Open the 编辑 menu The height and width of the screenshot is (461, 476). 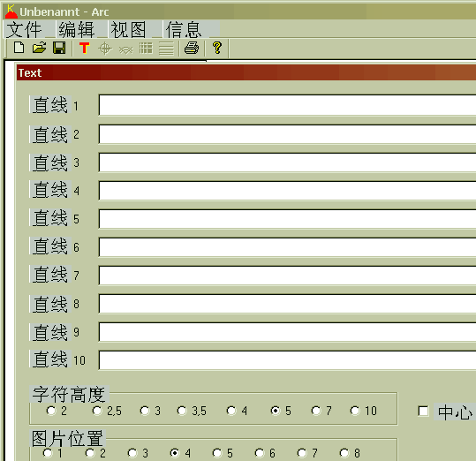pyautogui.click(x=77, y=29)
